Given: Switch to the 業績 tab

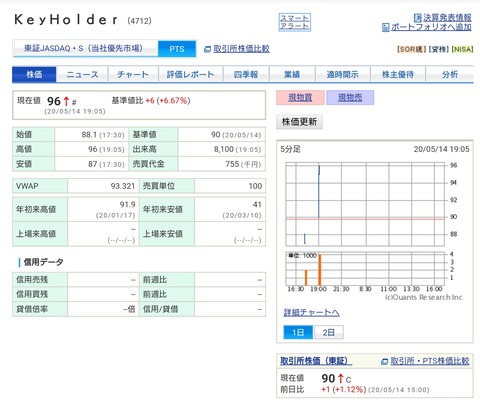Looking at the screenshot, I should click(292, 74).
